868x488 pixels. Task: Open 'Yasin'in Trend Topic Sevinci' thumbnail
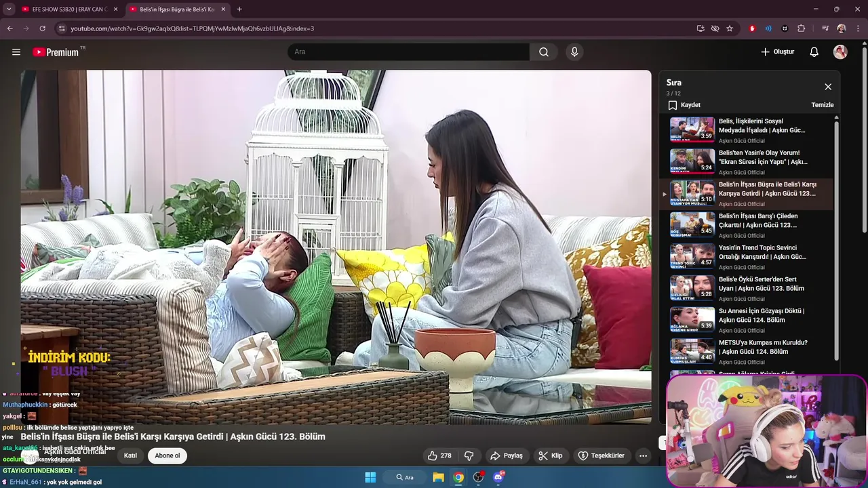tap(692, 256)
